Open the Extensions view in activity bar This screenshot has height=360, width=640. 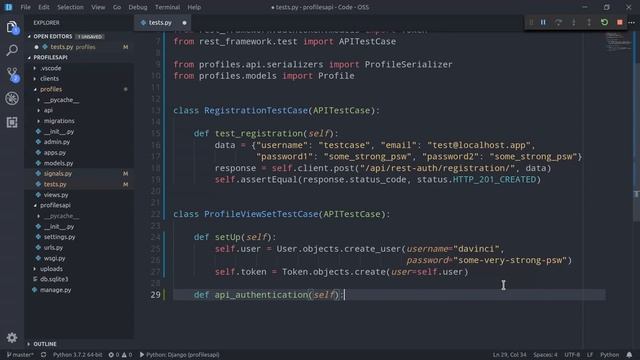point(12,122)
